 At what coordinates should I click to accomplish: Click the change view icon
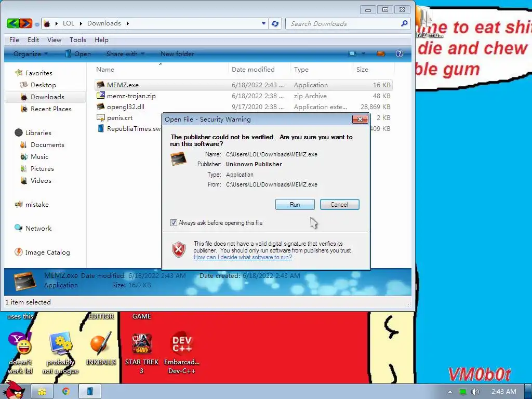click(x=353, y=54)
